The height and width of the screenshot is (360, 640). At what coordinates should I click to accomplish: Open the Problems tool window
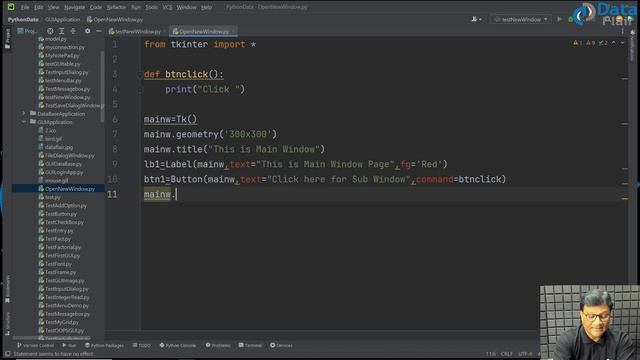218,345
